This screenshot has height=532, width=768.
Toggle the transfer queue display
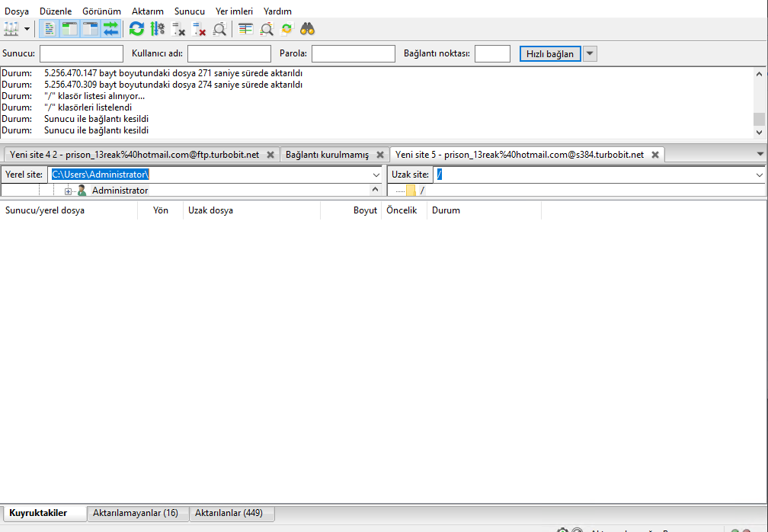(111, 29)
